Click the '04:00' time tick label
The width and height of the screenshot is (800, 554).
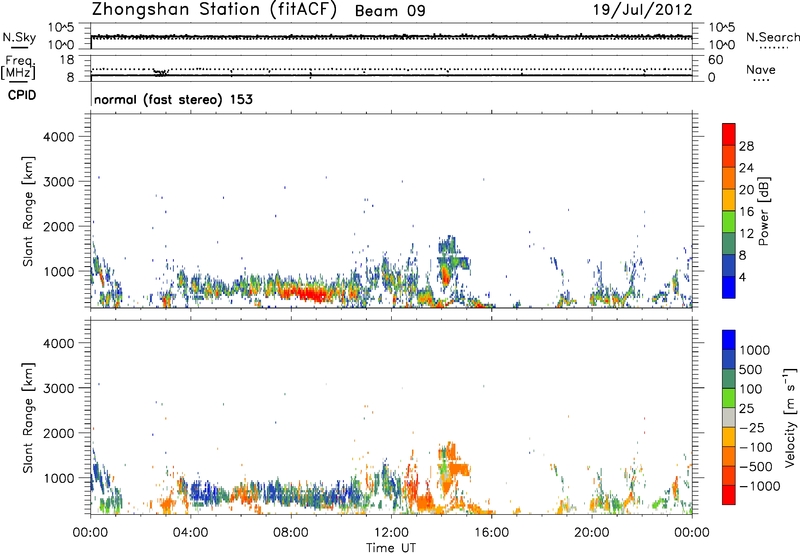tap(190, 533)
